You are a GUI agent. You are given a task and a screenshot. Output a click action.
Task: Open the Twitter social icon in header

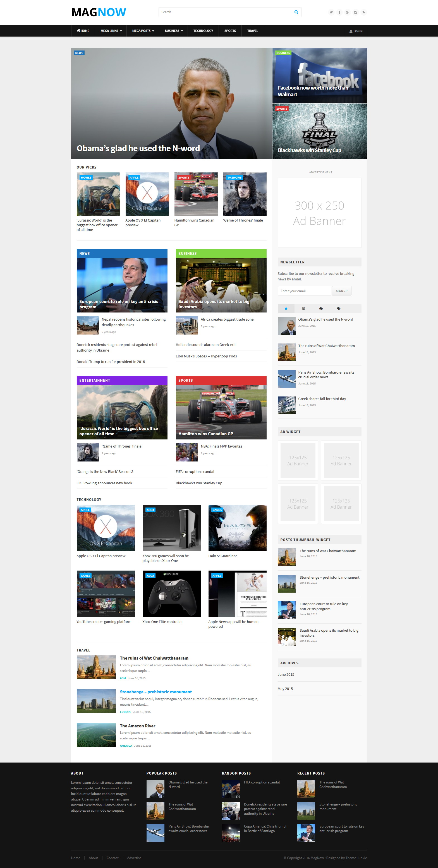coord(331,12)
